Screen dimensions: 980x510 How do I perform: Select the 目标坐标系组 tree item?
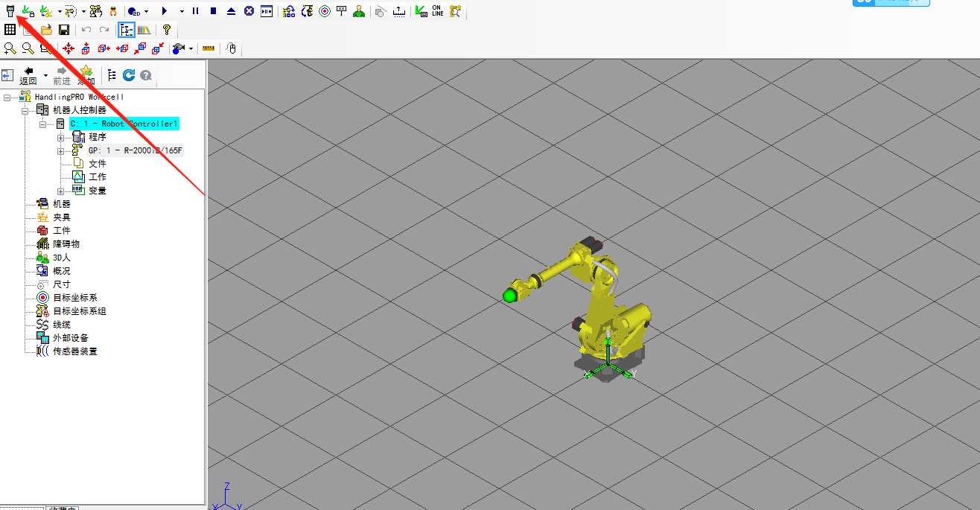point(80,311)
